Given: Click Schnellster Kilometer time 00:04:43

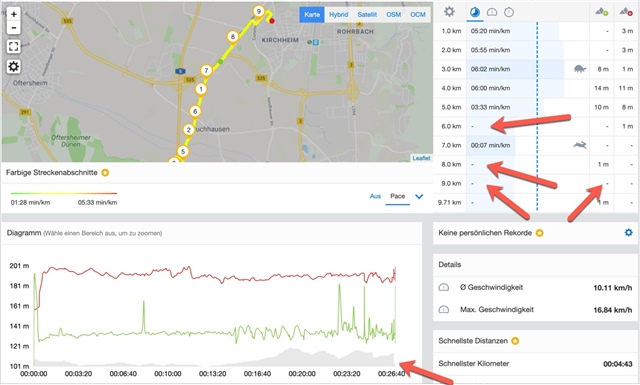Looking at the screenshot, I should [x=618, y=364].
